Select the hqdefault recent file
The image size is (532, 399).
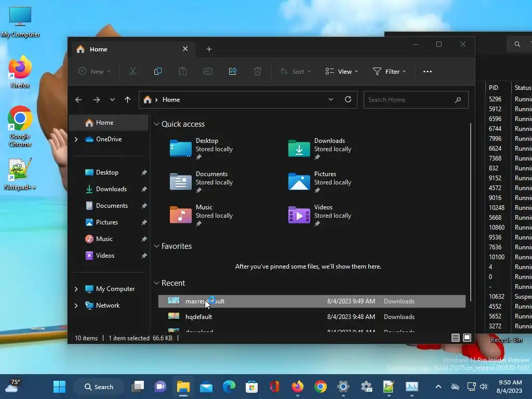tap(312, 317)
